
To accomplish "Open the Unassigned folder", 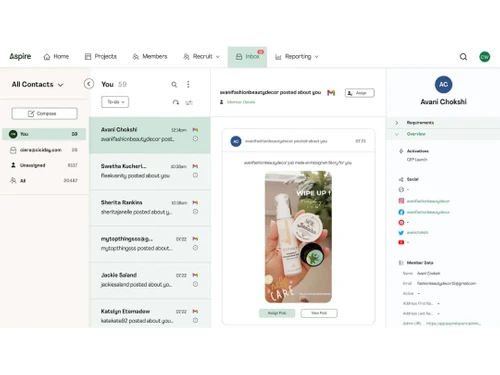I will 44,165.
